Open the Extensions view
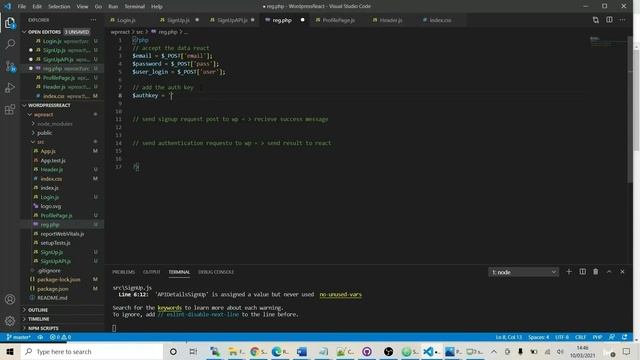 (x=10, y=109)
